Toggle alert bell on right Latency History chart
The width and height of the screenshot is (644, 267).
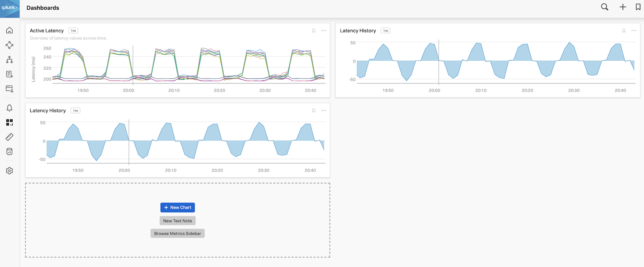click(624, 31)
